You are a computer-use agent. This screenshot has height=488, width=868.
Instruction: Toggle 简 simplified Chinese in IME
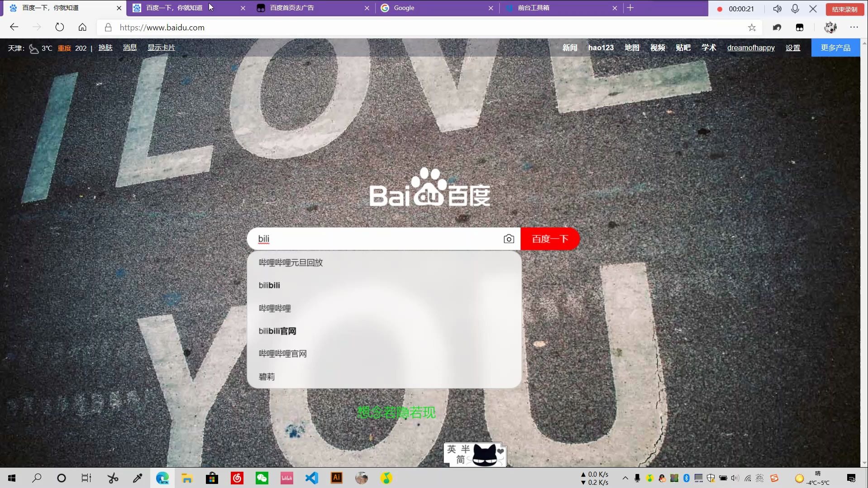(x=460, y=459)
